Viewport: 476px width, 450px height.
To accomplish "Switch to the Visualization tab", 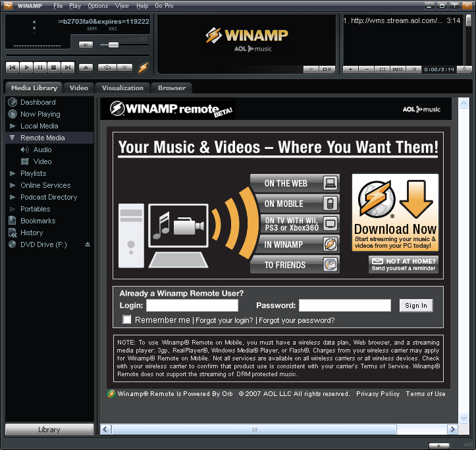I will pos(122,88).
